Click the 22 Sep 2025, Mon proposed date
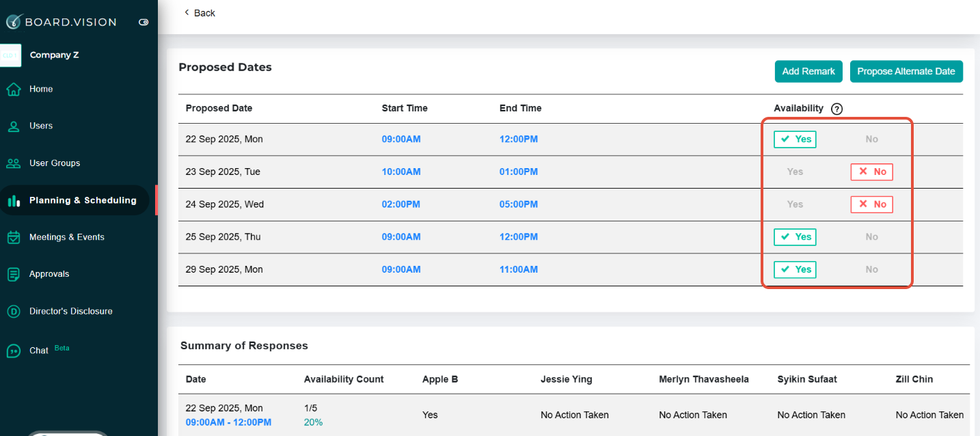This screenshot has height=436, width=980. pyautogui.click(x=224, y=139)
